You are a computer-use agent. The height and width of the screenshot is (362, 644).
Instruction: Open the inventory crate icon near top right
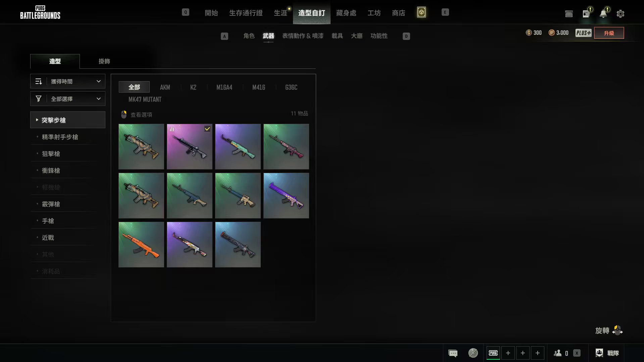click(569, 14)
